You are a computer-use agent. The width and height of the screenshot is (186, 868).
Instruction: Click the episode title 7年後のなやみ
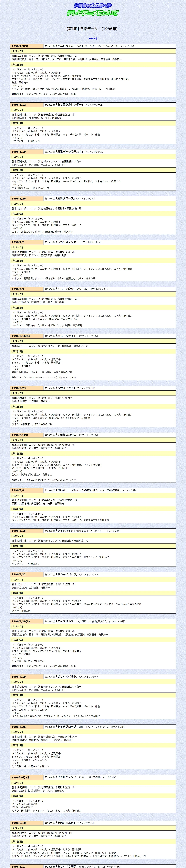[x=67, y=435]
